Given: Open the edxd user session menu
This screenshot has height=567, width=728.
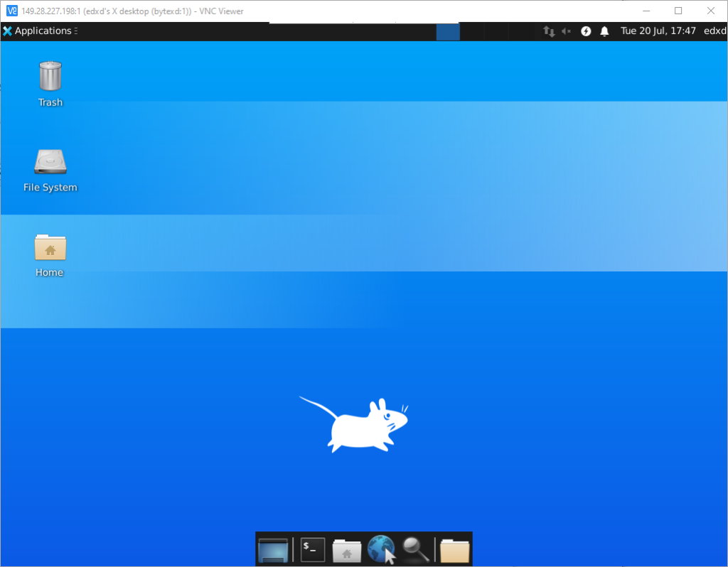Looking at the screenshot, I should tap(714, 31).
